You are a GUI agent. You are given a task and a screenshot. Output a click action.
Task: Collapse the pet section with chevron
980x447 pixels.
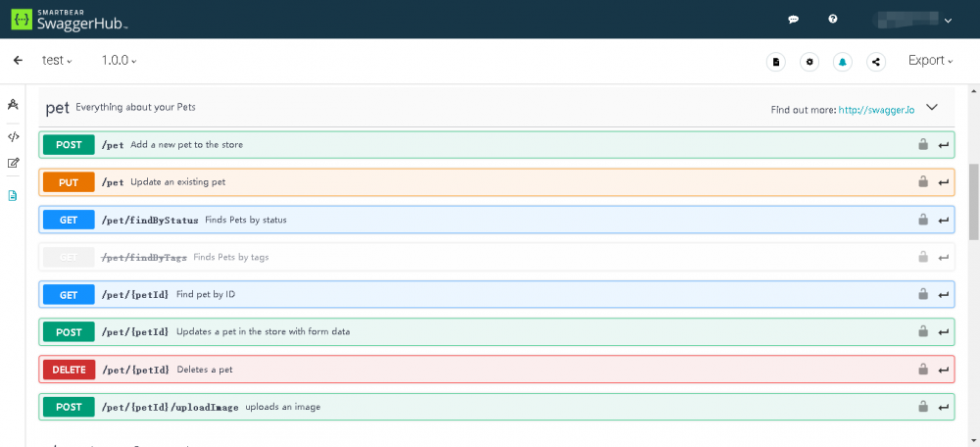click(x=932, y=108)
